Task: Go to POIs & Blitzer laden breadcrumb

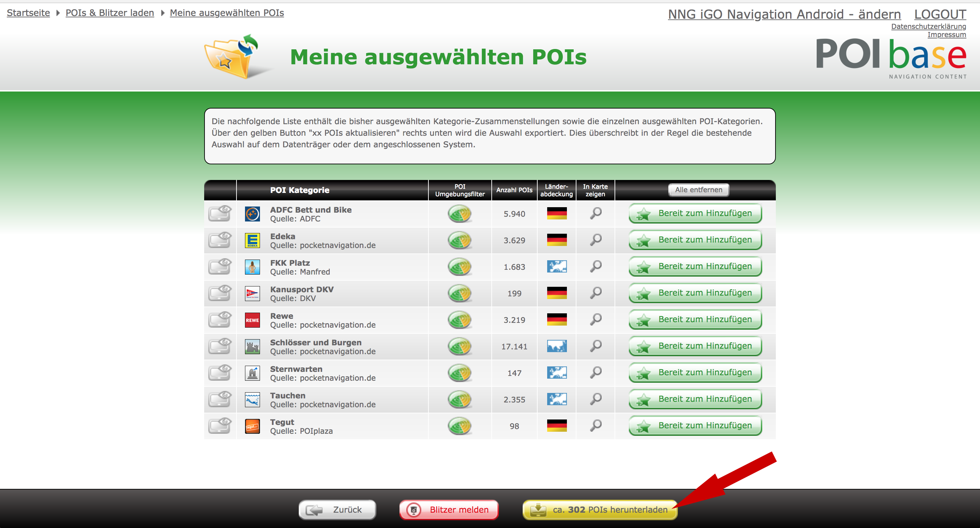Action: pos(110,13)
